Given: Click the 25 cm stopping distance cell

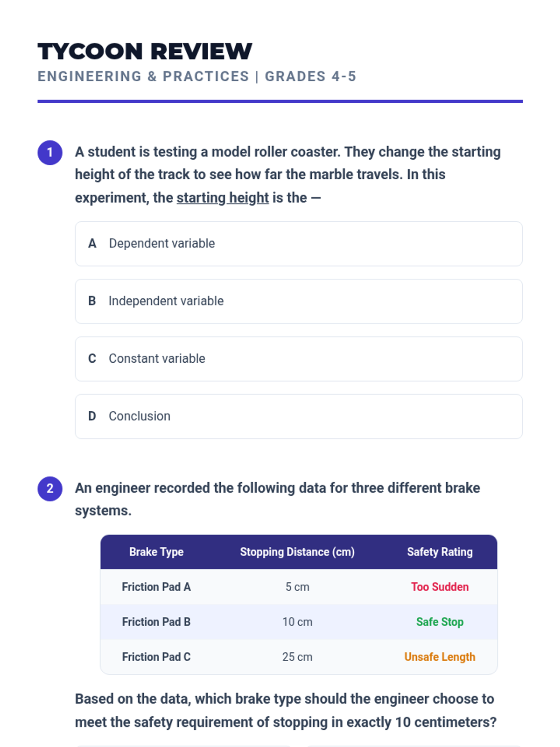Looking at the screenshot, I should point(297,657).
